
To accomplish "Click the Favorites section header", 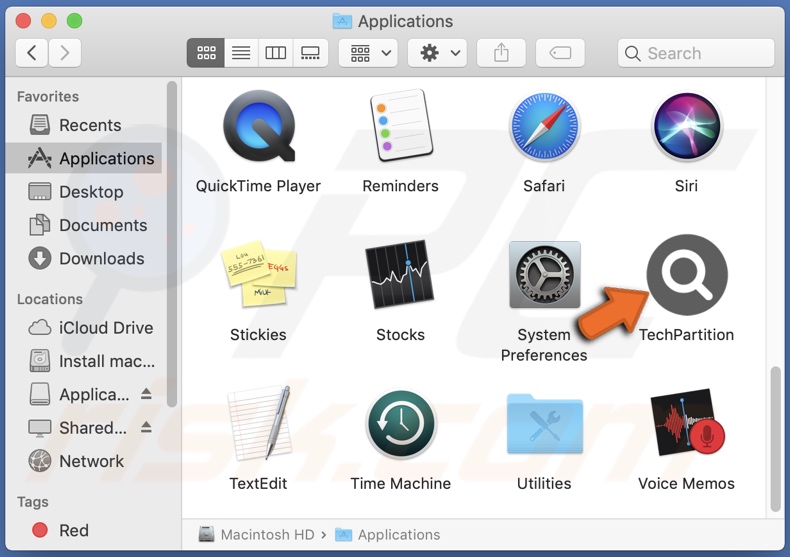I will (48, 96).
